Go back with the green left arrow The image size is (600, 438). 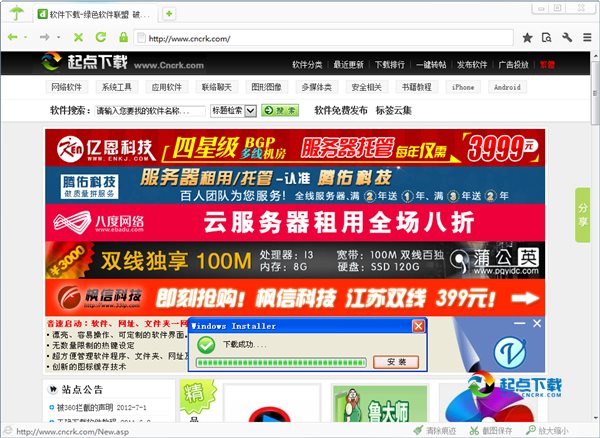(x=13, y=37)
